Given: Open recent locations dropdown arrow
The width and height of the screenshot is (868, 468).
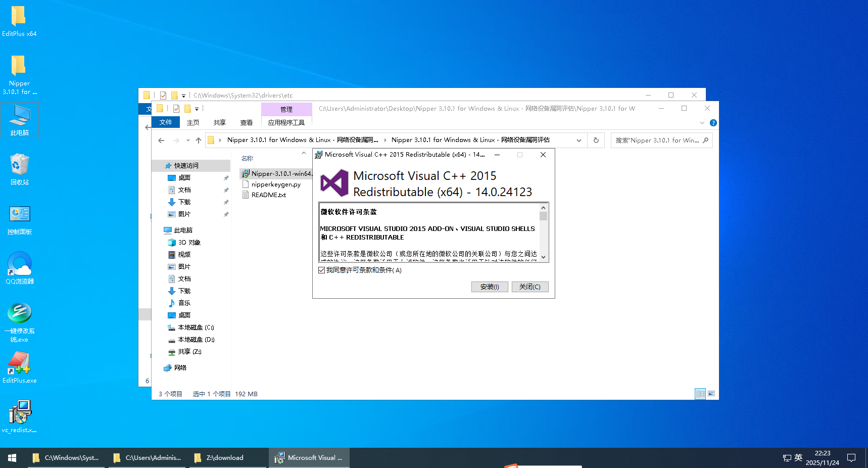Looking at the screenshot, I should 188,141.
